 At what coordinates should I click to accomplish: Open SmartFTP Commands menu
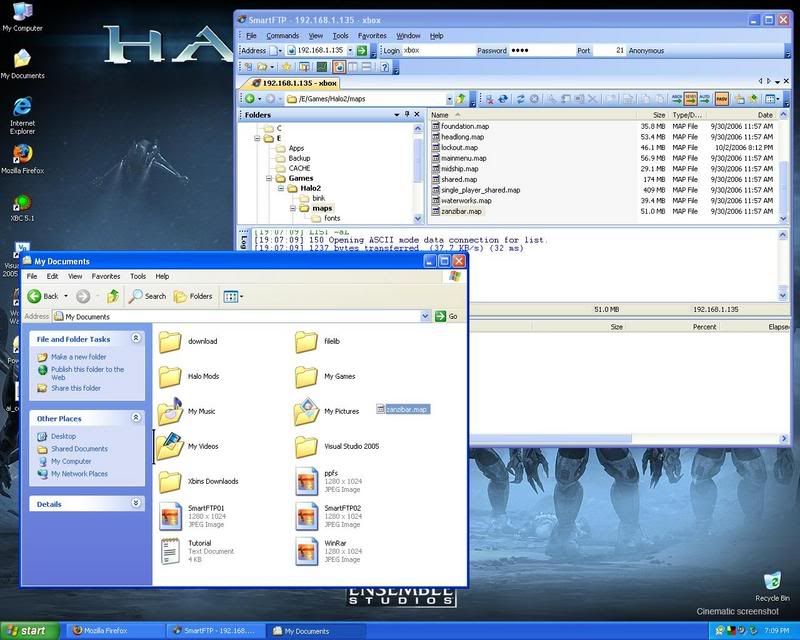click(x=282, y=36)
